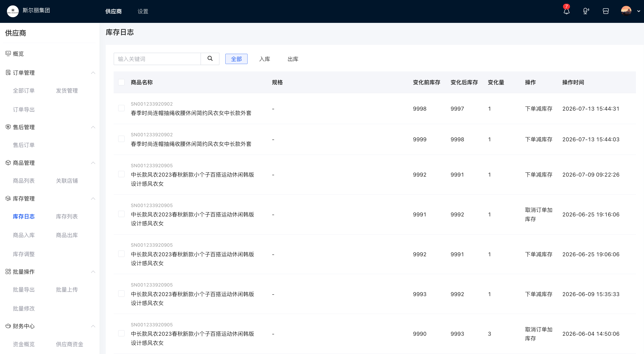Click the 变化前库存 column header
This screenshot has width=644, height=354.
[x=427, y=82]
